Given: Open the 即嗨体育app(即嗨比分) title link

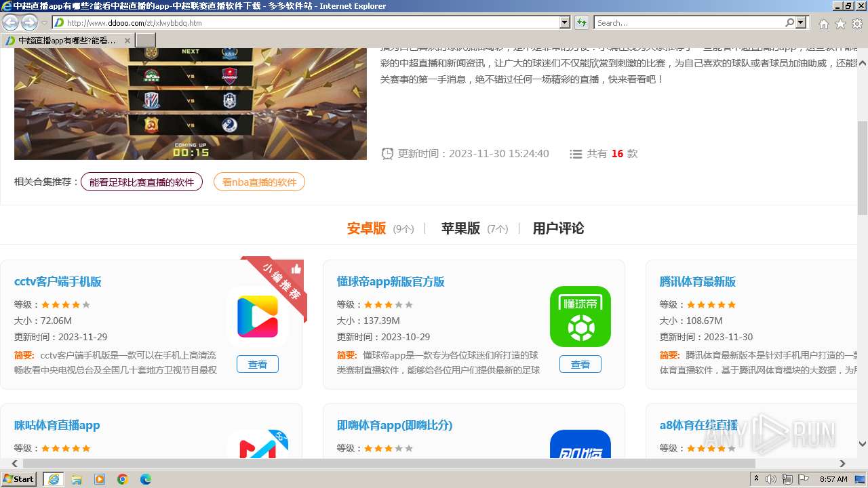Looking at the screenshot, I should (395, 426).
